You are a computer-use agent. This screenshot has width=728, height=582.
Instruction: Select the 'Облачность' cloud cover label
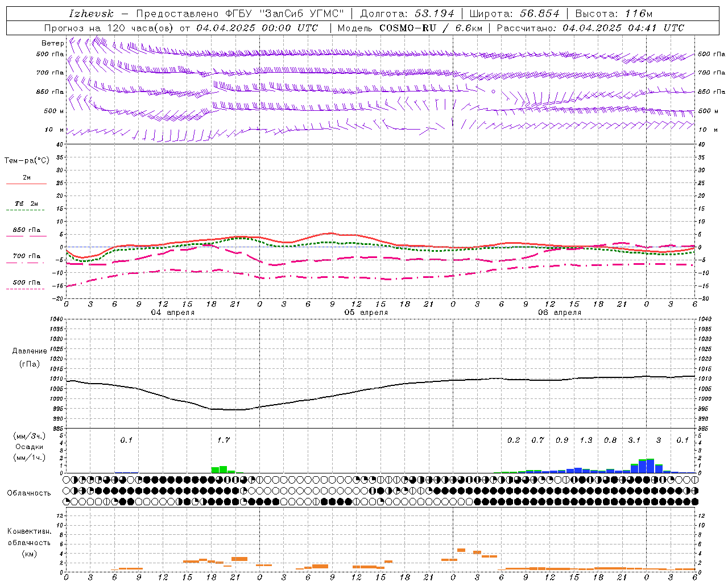pos(28,493)
